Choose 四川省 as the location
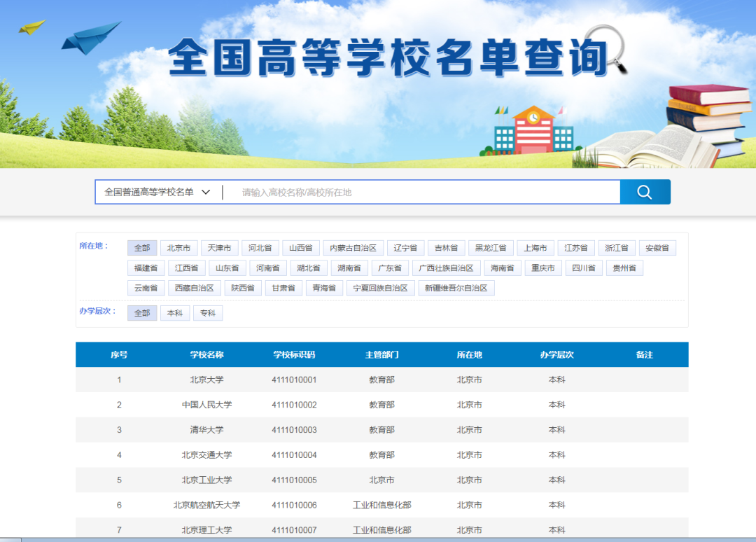756x542 pixels. click(583, 267)
